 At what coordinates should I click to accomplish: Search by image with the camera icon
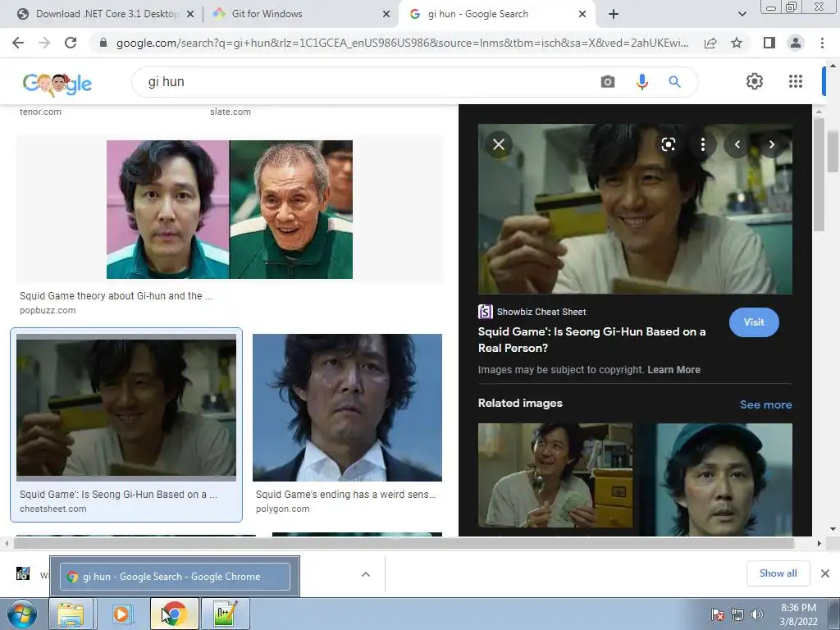[x=608, y=81]
